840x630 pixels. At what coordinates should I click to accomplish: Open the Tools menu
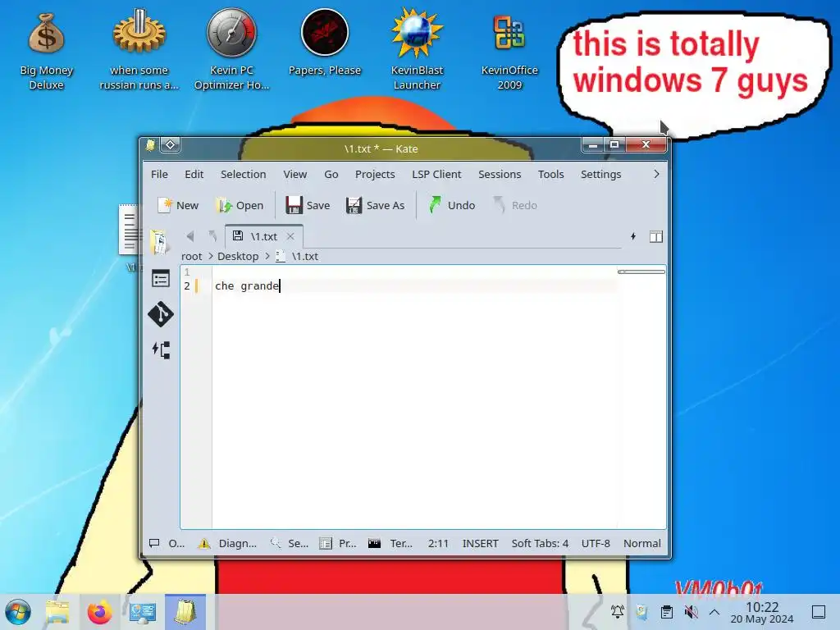(x=550, y=174)
